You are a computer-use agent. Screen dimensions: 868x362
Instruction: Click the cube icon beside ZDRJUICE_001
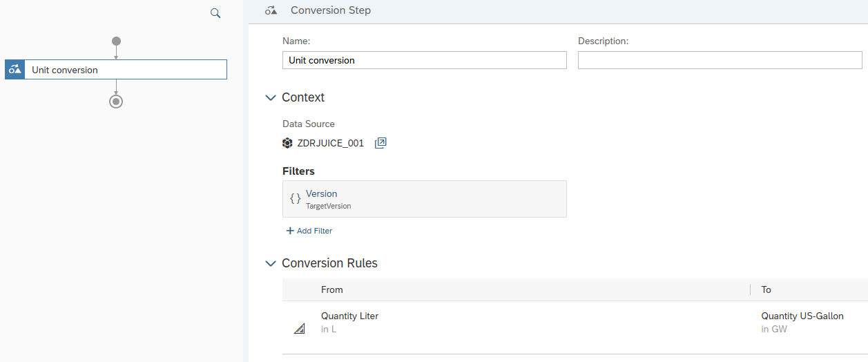click(288, 143)
